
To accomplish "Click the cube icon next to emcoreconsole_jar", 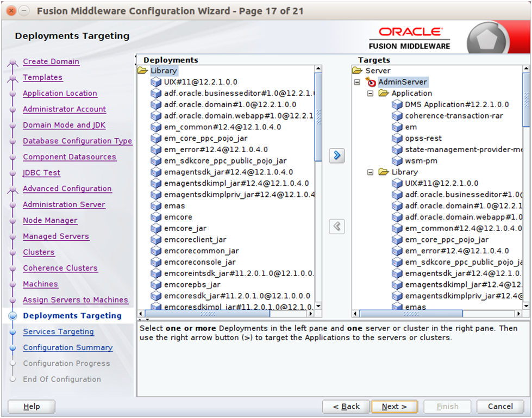I will tap(156, 262).
